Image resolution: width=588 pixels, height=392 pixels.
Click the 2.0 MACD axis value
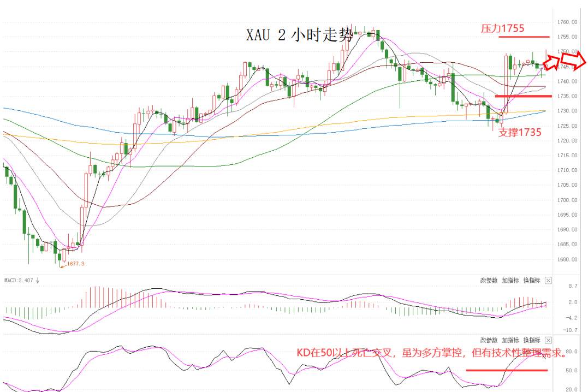(x=573, y=302)
